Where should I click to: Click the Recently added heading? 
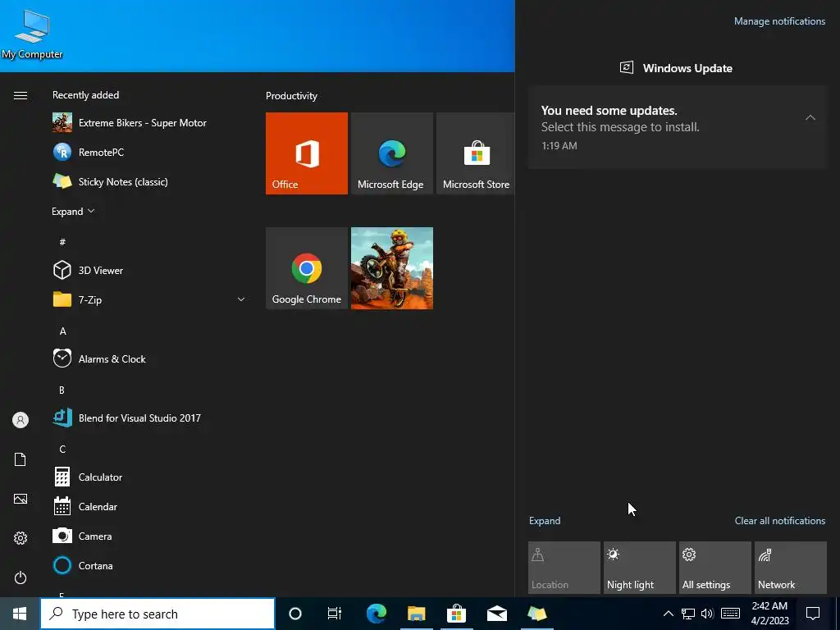(x=85, y=95)
